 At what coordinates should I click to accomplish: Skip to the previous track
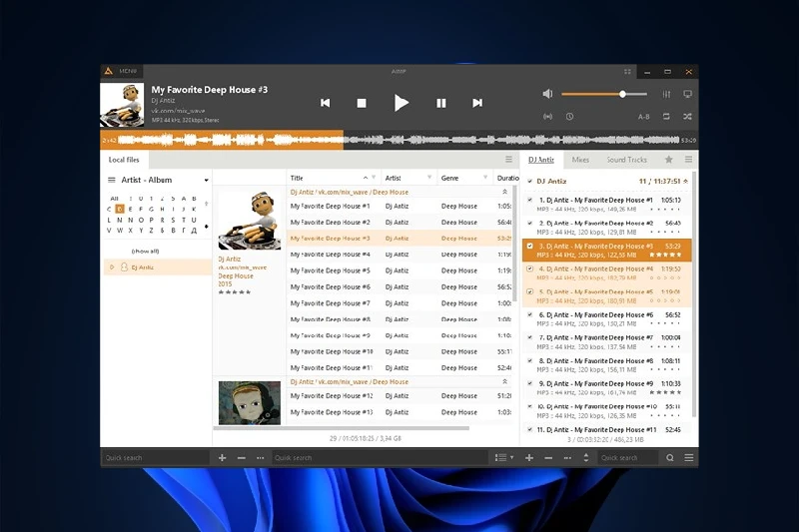[x=326, y=103]
